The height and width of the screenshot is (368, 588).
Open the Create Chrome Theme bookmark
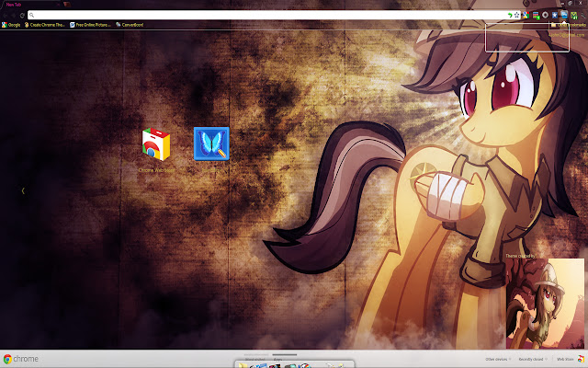coord(45,25)
